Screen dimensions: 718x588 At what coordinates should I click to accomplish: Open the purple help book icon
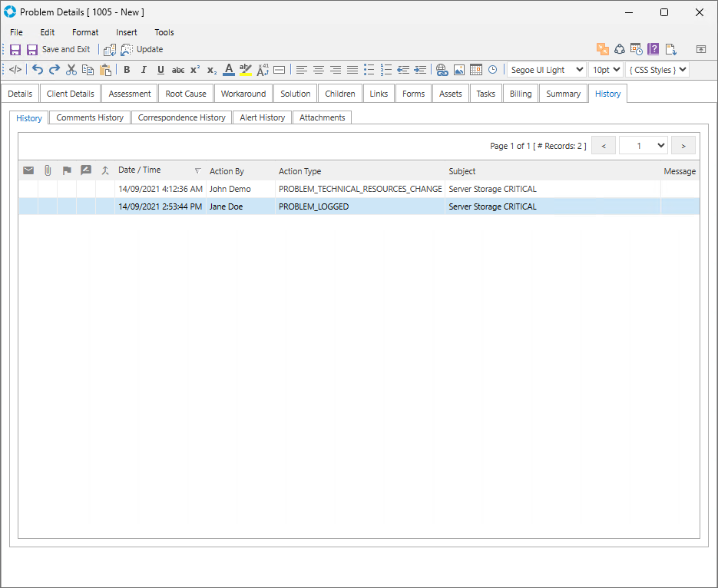tap(653, 49)
